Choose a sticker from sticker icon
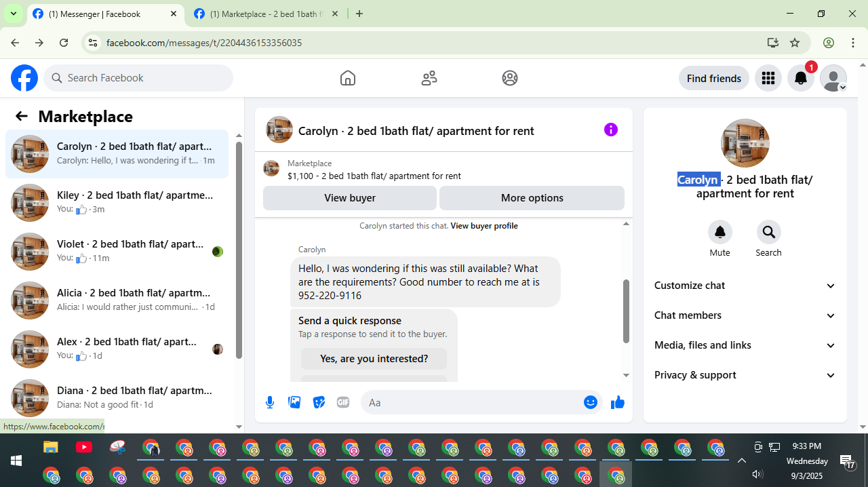 pos(319,402)
